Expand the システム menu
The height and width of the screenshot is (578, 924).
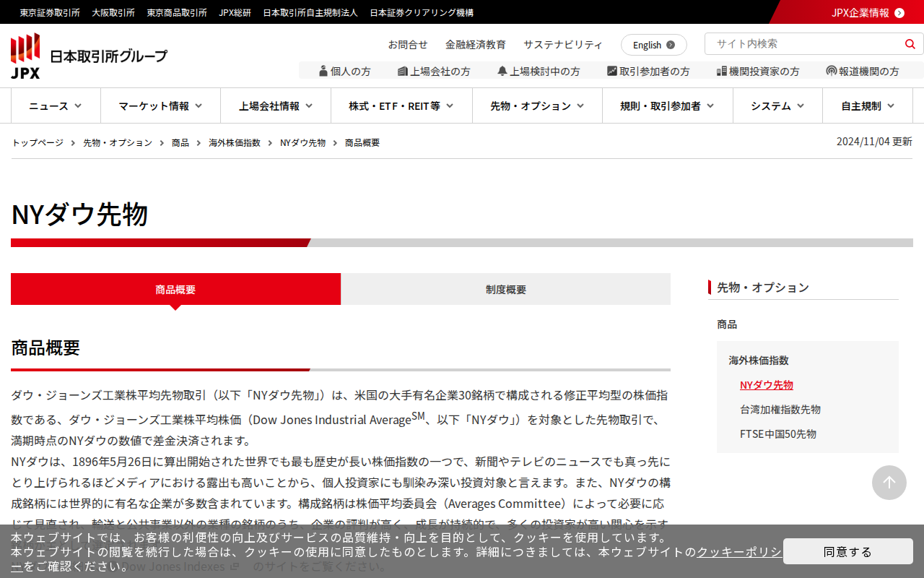click(x=777, y=105)
